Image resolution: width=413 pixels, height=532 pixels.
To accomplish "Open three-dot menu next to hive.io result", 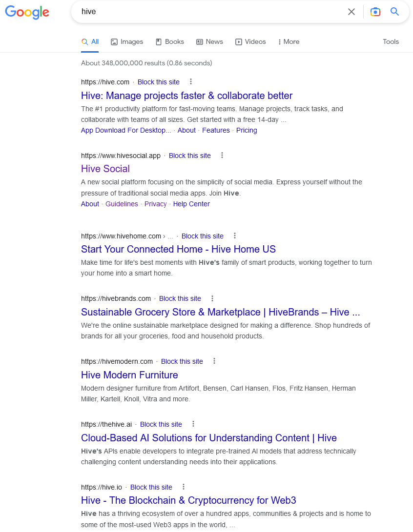I will 184,487.
